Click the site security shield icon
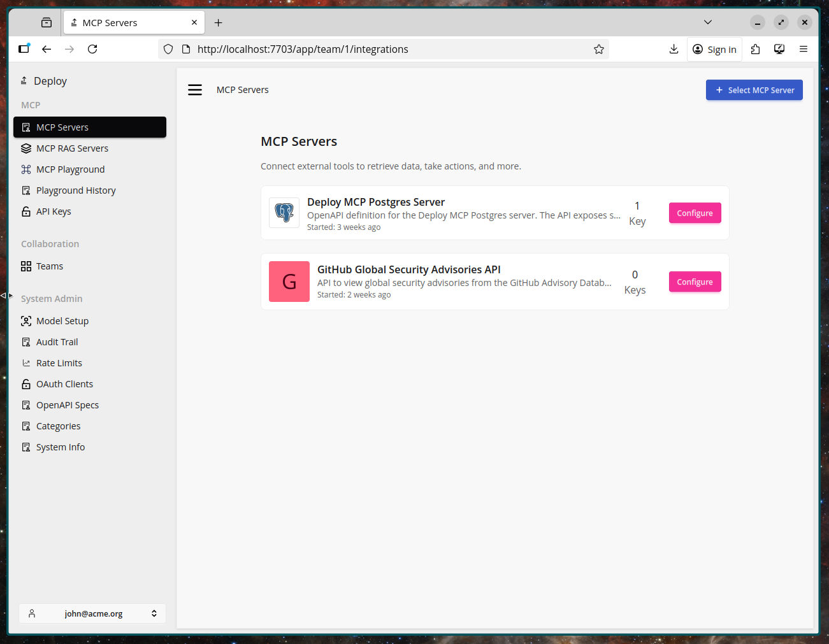Screen dimensions: 829x644 (168, 49)
